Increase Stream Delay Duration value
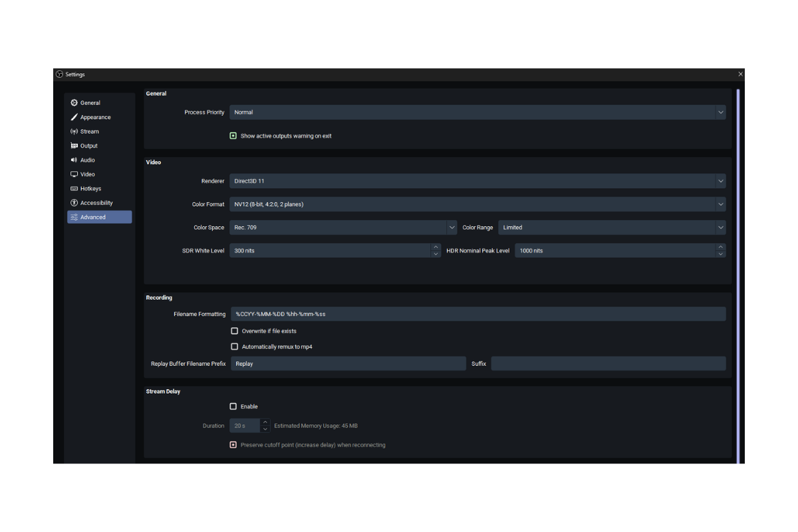The width and height of the screenshot is (798, 532). (265, 422)
